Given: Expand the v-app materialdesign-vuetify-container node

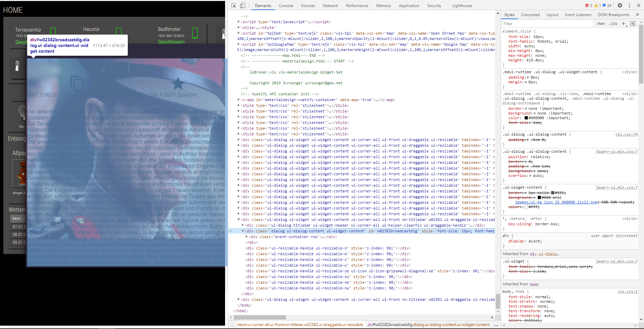Looking at the screenshot, I should pos(238,100).
